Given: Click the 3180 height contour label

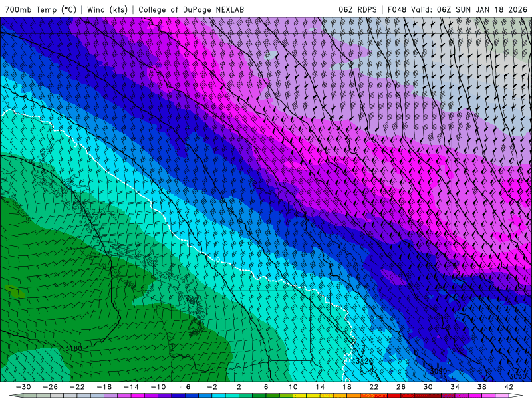Looking at the screenshot, I should [73, 348].
